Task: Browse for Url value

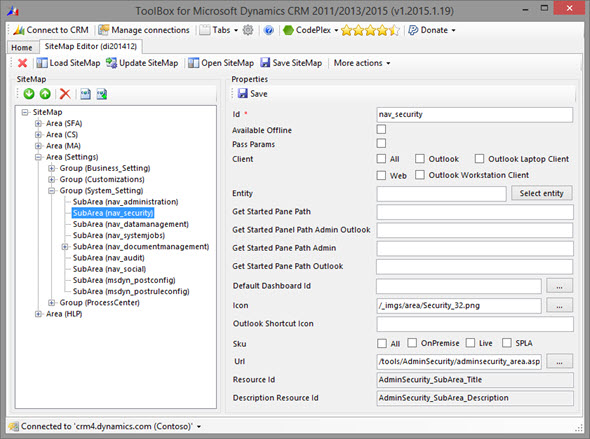Action: (559, 362)
